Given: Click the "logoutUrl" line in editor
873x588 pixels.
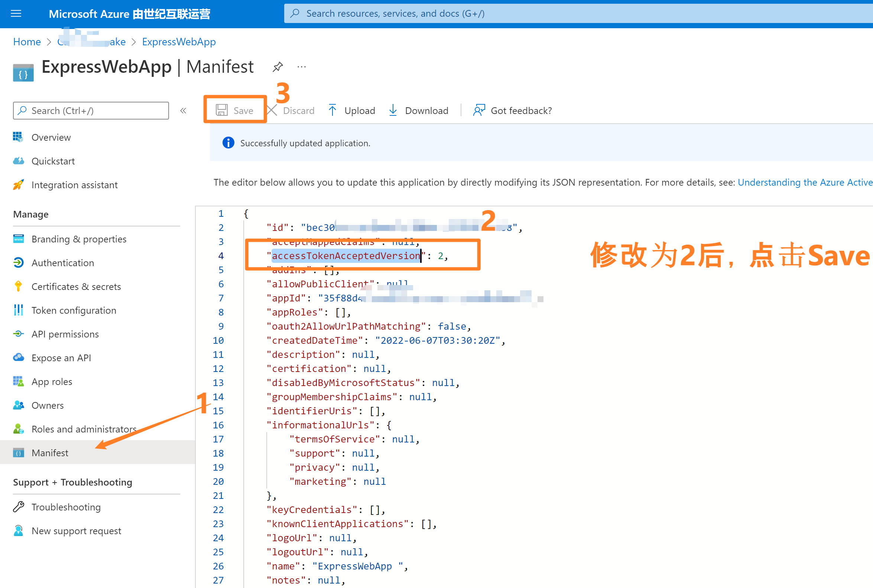Looking at the screenshot, I should click(x=317, y=552).
